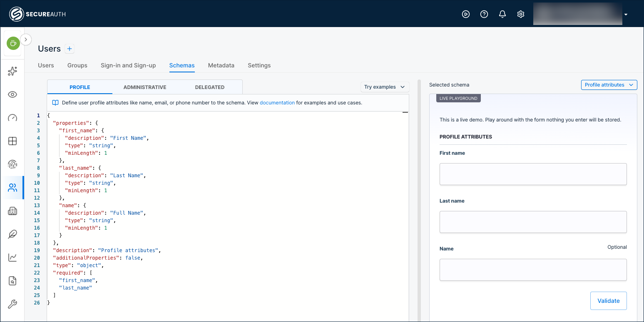Image resolution: width=644 pixels, height=322 pixels.
Task: Switch to the Users tab
Action: point(46,65)
